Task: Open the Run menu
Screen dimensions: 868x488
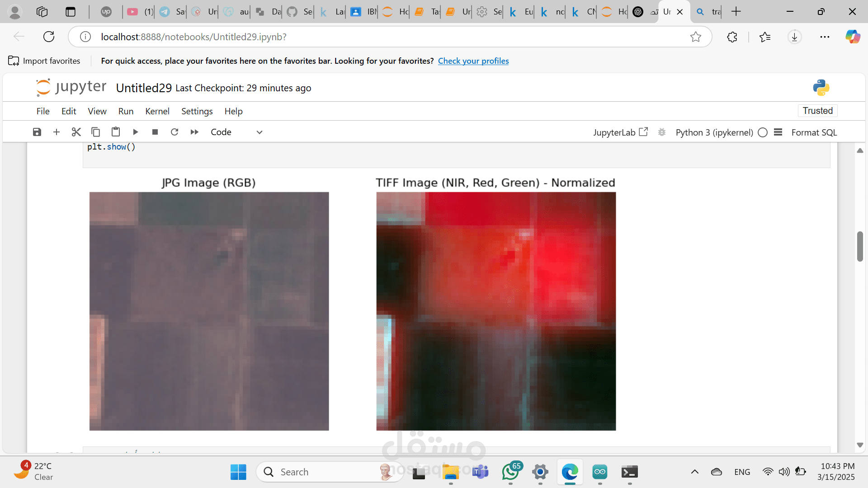Action: 126,111
